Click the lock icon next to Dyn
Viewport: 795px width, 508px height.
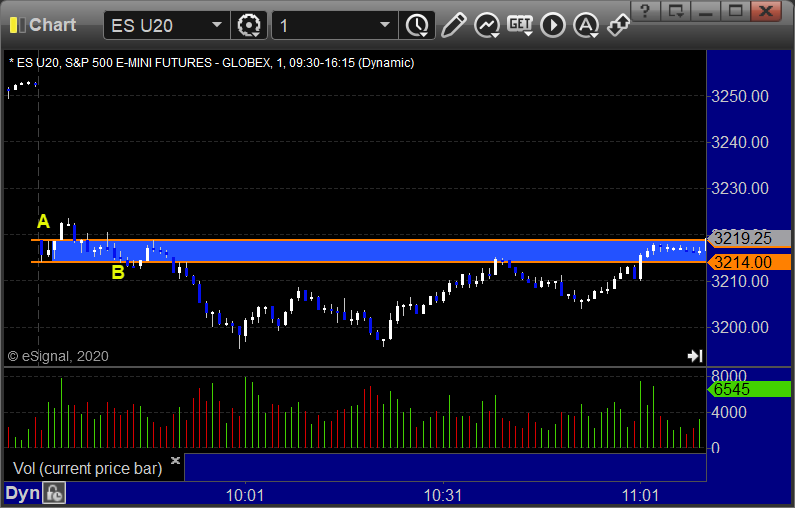pyautogui.click(x=54, y=493)
